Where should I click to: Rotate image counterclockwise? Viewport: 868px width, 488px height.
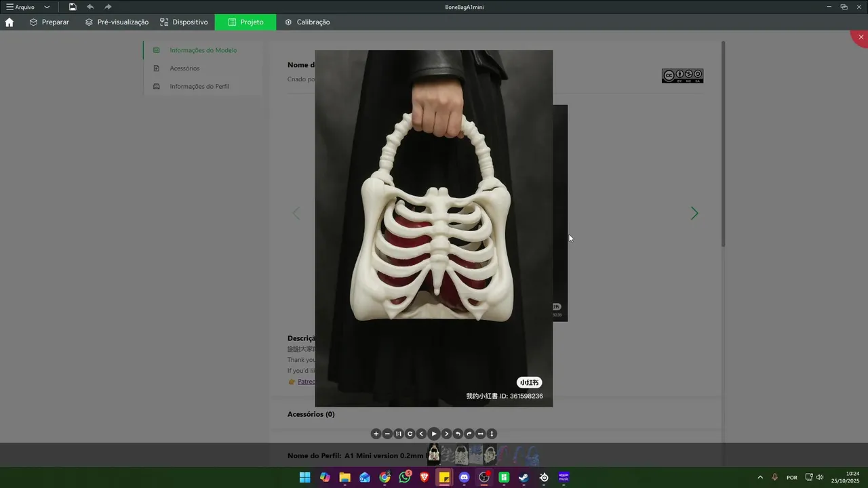[x=458, y=434]
